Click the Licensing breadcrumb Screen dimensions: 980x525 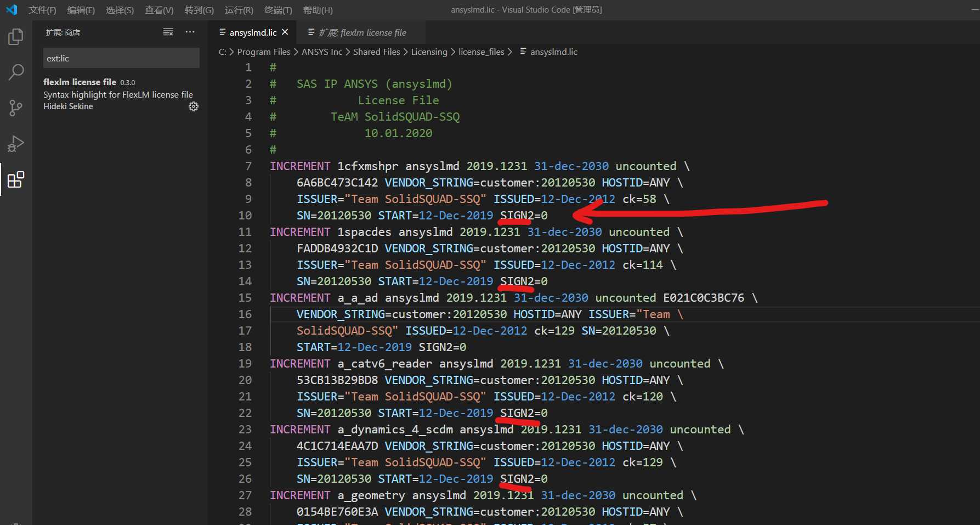(429, 52)
